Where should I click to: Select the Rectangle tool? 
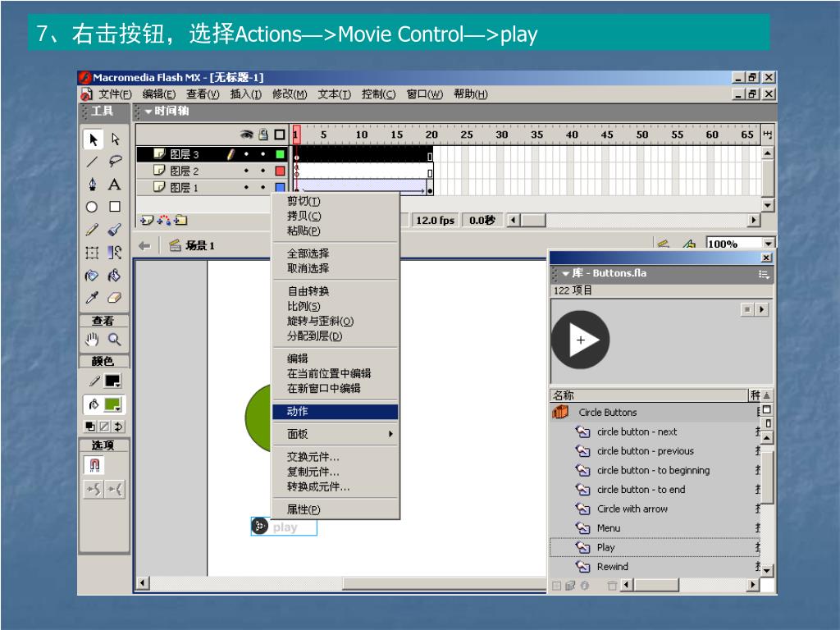115,207
